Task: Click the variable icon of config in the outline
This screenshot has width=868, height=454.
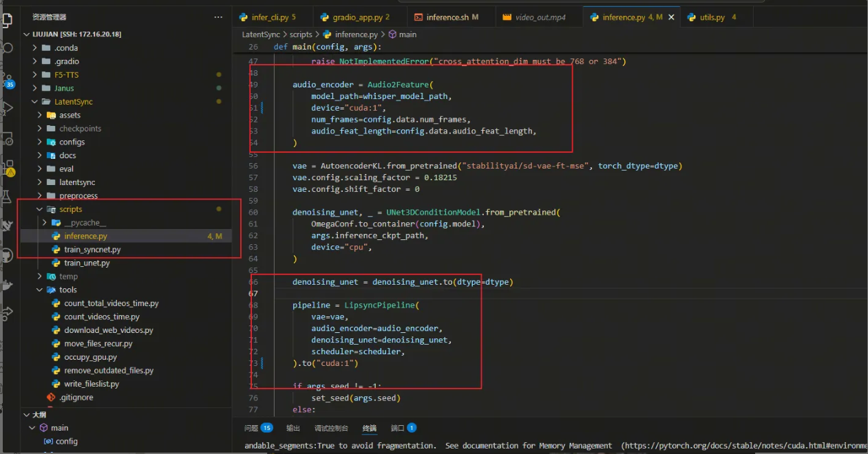Action: pos(48,442)
